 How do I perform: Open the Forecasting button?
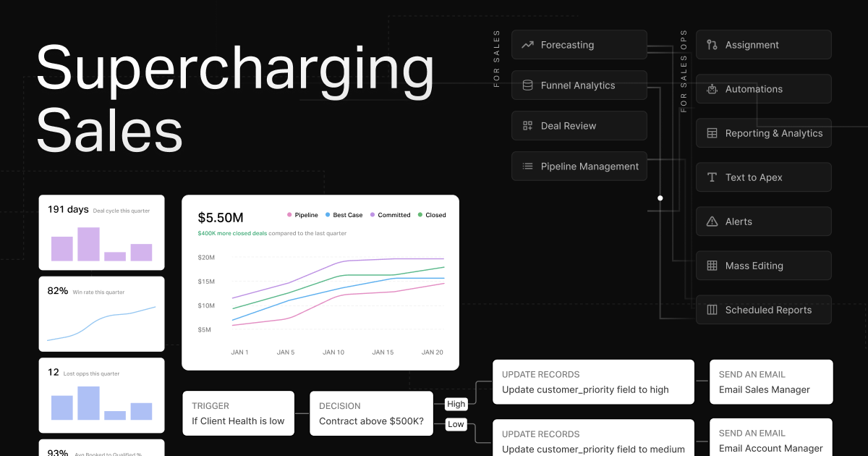coord(579,44)
